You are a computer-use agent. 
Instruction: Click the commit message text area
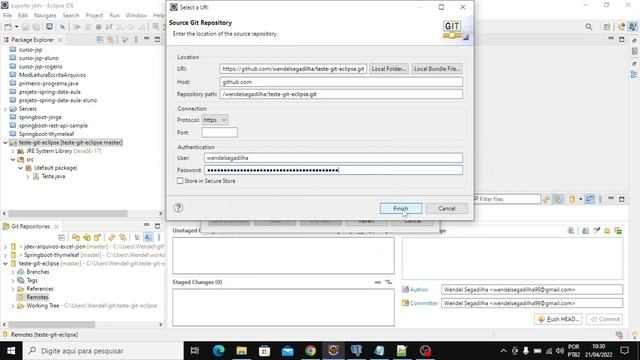[513, 258]
